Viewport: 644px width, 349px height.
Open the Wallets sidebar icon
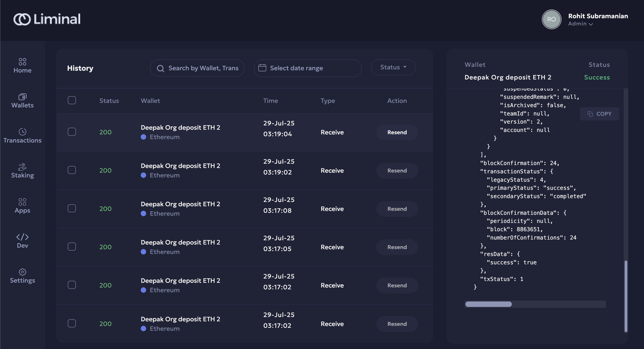point(23,97)
